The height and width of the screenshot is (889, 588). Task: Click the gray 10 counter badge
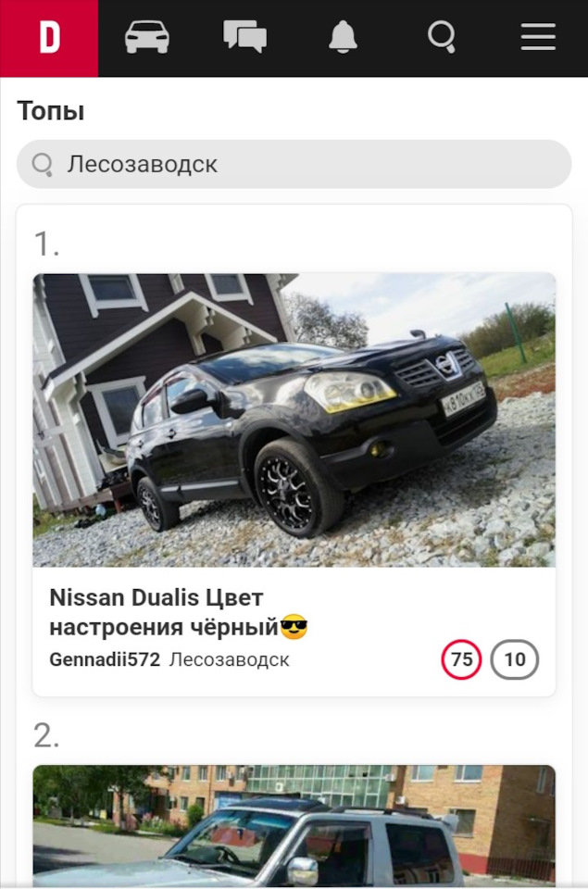tap(514, 659)
